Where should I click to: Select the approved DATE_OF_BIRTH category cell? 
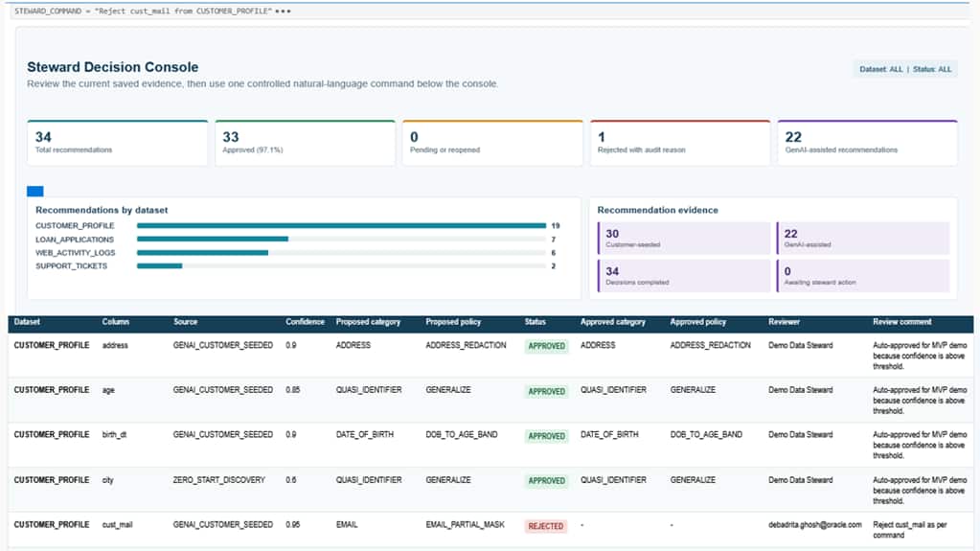[609, 434]
